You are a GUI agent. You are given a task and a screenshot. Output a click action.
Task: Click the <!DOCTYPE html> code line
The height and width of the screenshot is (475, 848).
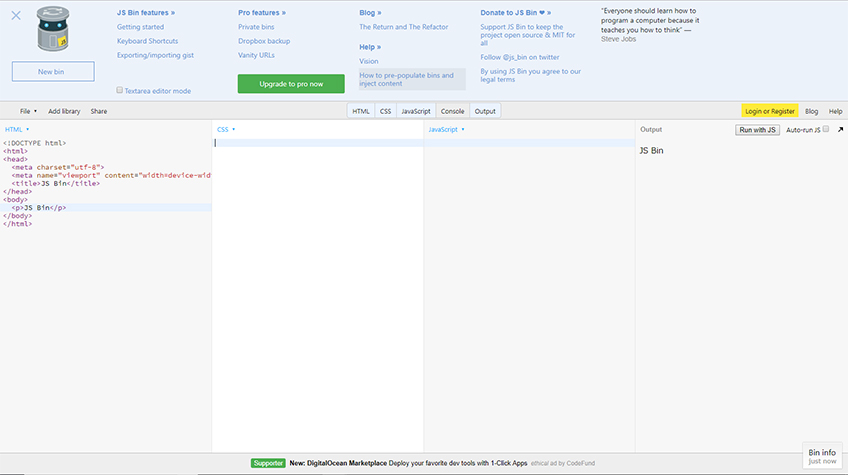click(35, 143)
